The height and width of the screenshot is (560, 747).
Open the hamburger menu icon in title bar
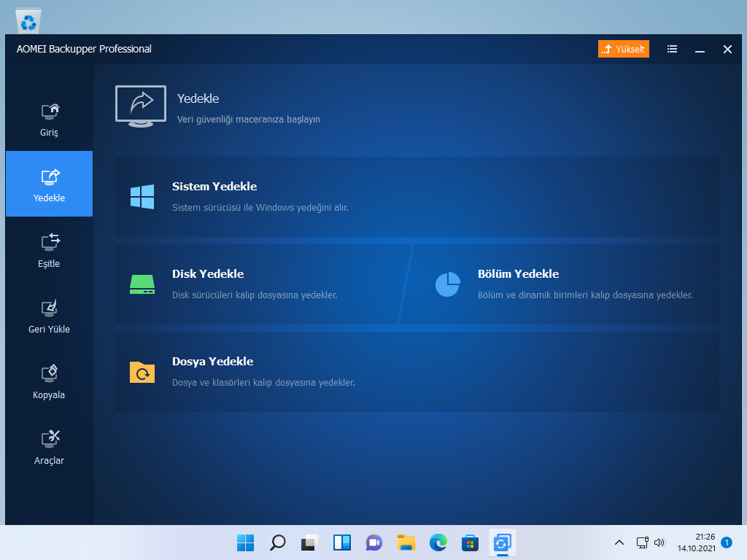[672, 49]
